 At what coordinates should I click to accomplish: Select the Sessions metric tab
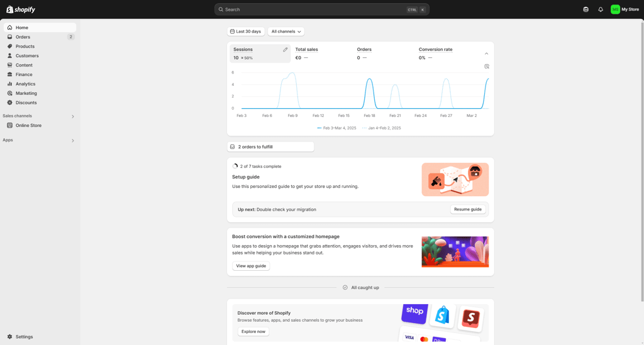pos(260,53)
